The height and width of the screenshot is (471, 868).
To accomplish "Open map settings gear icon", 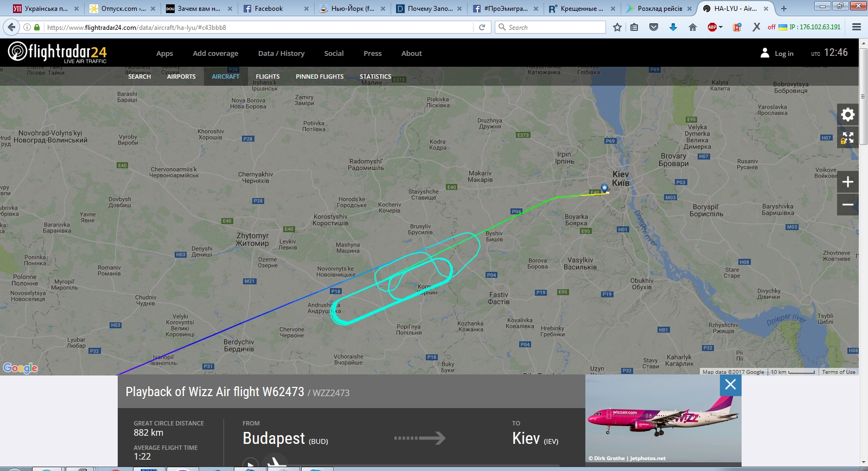I will click(848, 114).
